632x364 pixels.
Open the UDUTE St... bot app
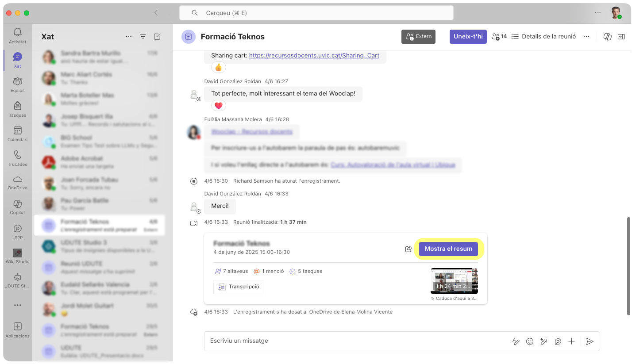point(17,280)
